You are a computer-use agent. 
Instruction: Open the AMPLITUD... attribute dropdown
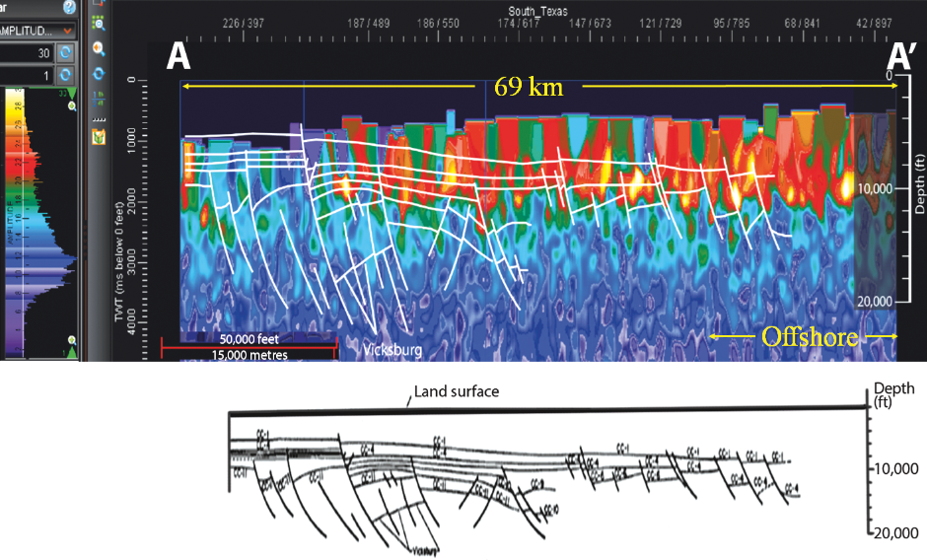pos(37,30)
